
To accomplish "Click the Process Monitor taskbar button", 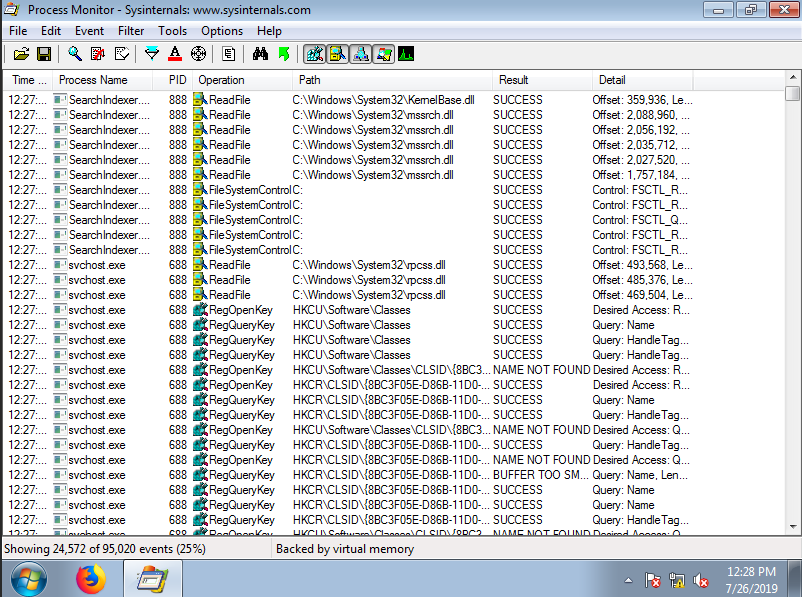I will (x=152, y=579).
